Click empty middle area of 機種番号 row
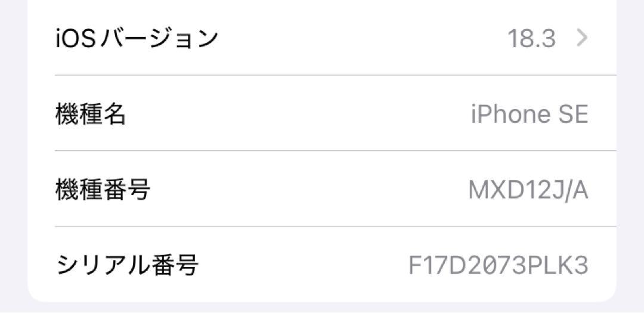Screen dimensions: 644x313 (x=309, y=190)
